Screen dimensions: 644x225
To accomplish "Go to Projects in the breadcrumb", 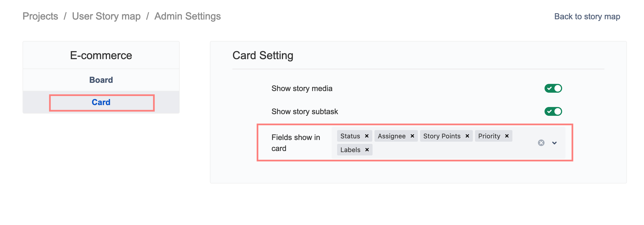I will point(40,16).
